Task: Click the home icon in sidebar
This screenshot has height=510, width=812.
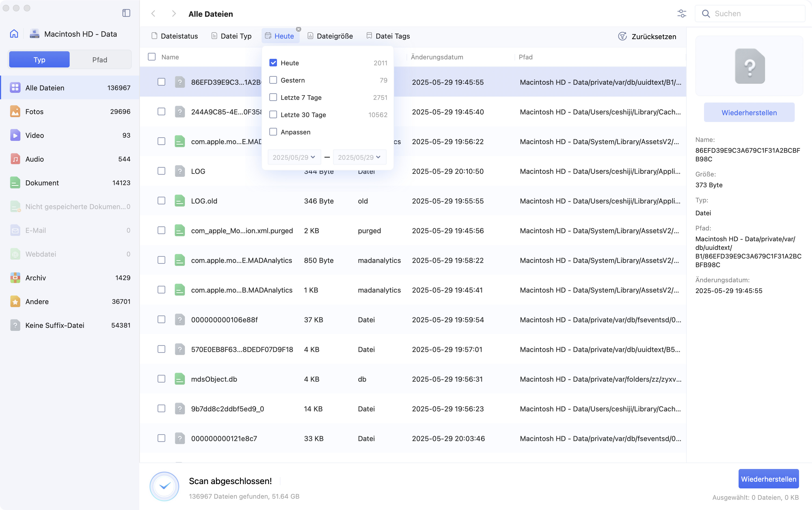Action: [x=14, y=34]
